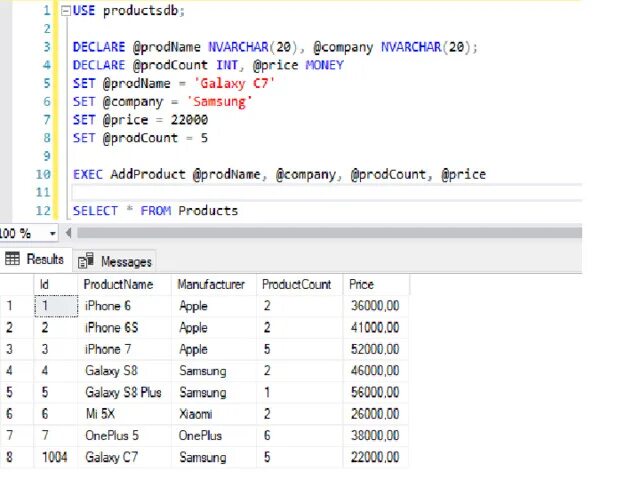Click the price cell '46000,00'
The height and width of the screenshot is (480, 640).
point(376,371)
